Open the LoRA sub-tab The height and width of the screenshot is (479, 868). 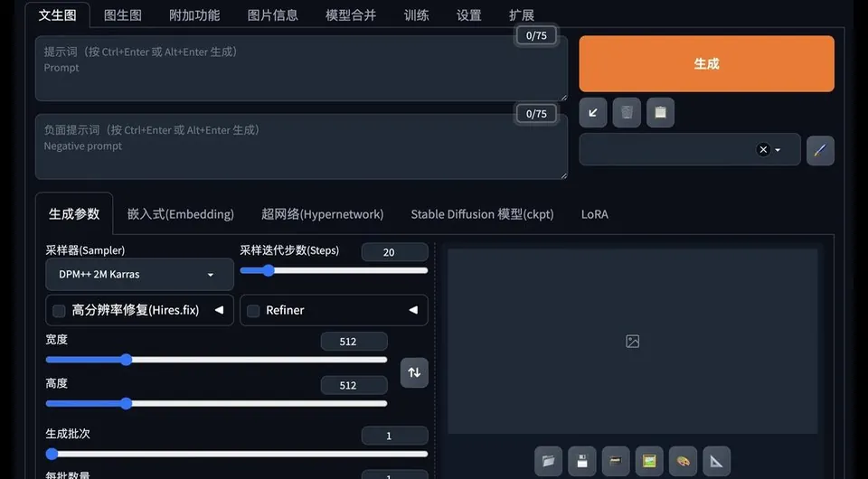click(x=595, y=214)
